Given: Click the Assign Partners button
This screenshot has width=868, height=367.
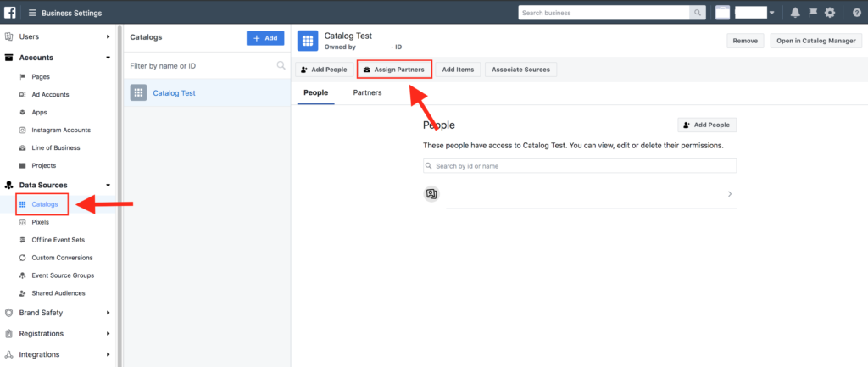Looking at the screenshot, I should point(394,70).
